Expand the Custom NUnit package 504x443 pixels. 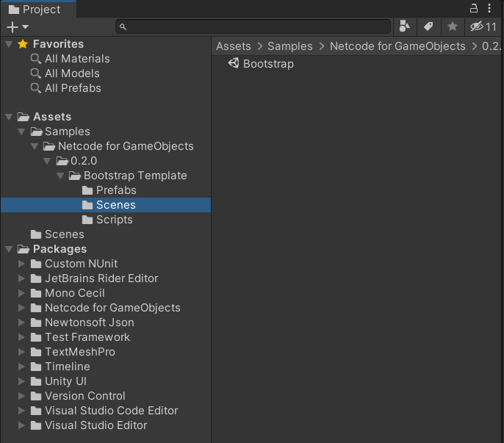pos(21,264)
